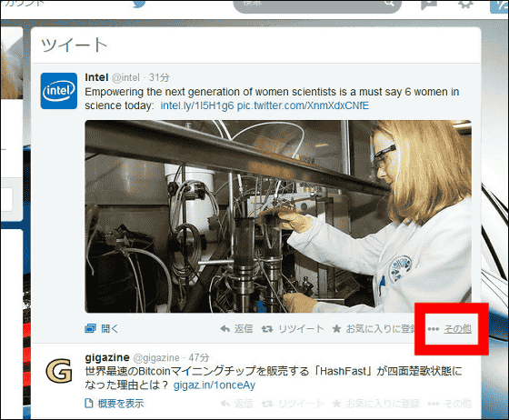Expand gigazine tweet with 概要を表示
This screenshot has width=509, height=420.
coord(115,404)
